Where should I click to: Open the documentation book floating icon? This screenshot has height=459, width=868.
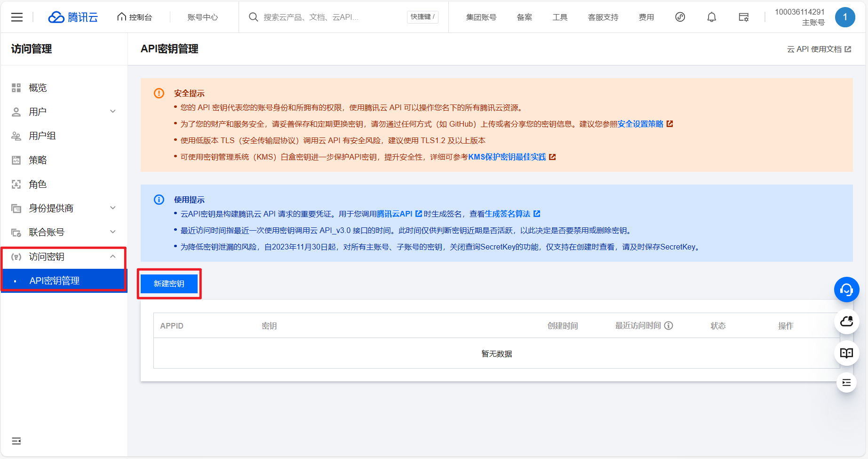point(846,353)
